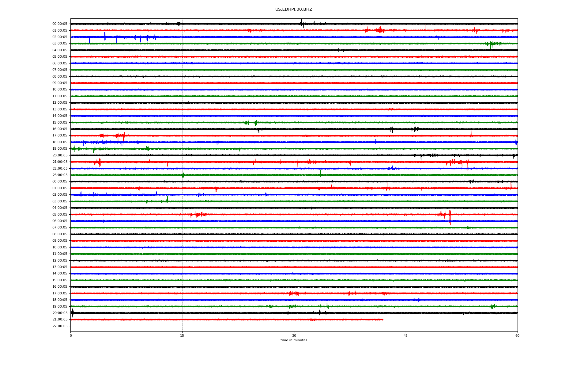588x368 pixels.
Task: Click the x-axis tick label 60
Action: [517, 335]
